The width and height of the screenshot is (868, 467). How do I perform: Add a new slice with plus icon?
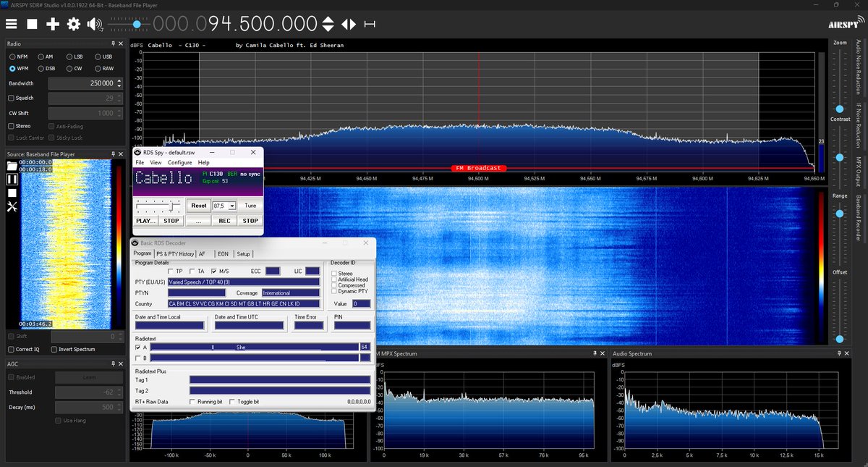coord(53,24)
